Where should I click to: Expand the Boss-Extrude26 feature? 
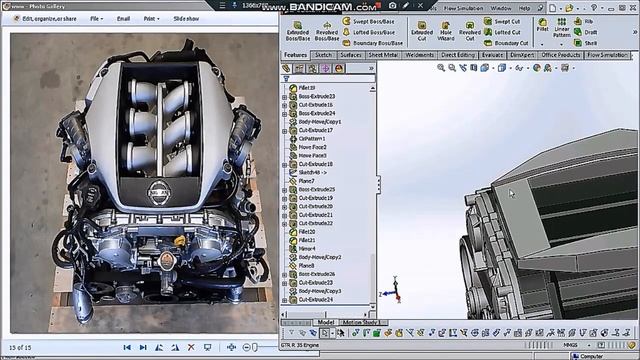(284, 274)
